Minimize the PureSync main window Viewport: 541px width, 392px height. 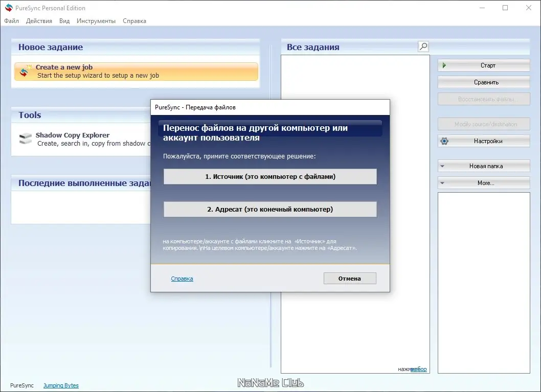pyautogui.click(x=482, y=8)
